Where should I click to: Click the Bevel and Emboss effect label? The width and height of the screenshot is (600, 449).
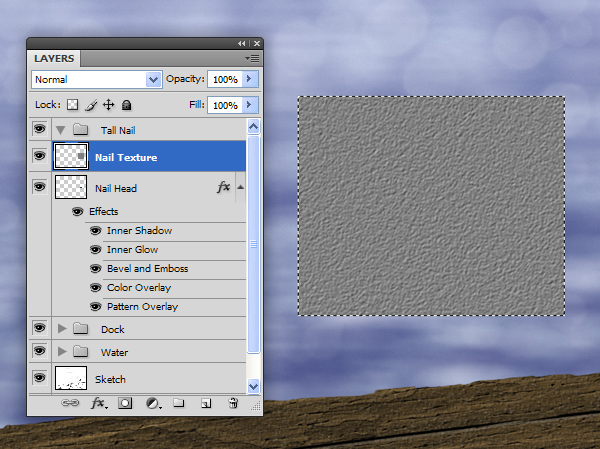(x=147, y=269)
